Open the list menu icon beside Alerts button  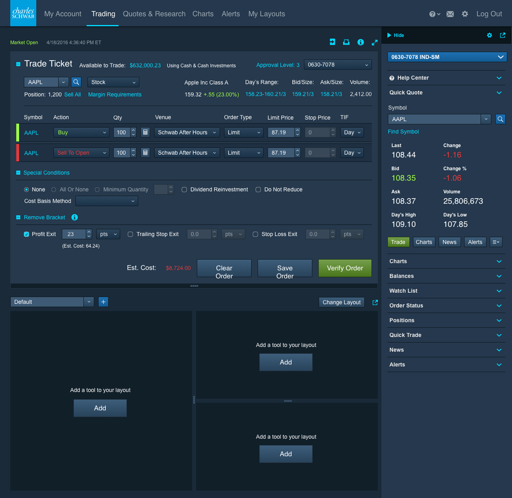tap(496, 242)
